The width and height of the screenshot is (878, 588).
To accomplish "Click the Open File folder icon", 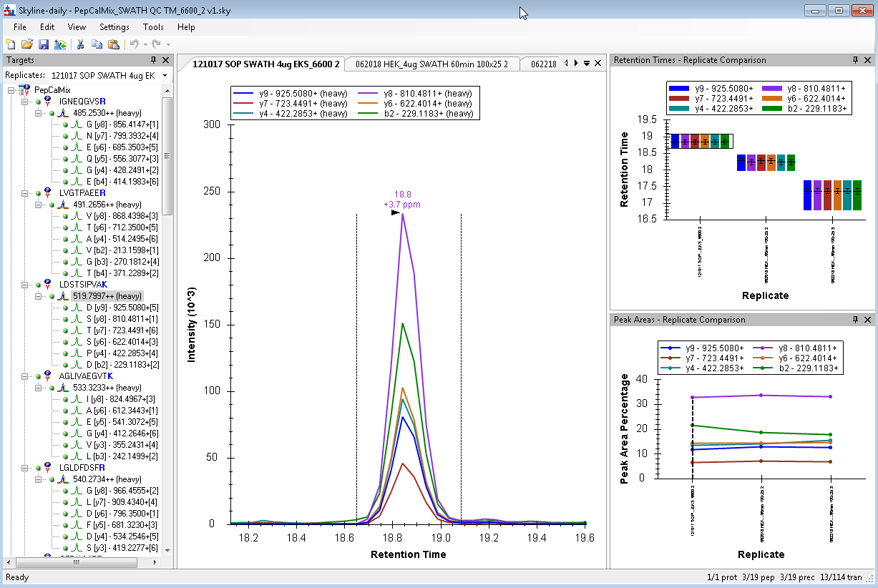I will click(x=27, y=44).
